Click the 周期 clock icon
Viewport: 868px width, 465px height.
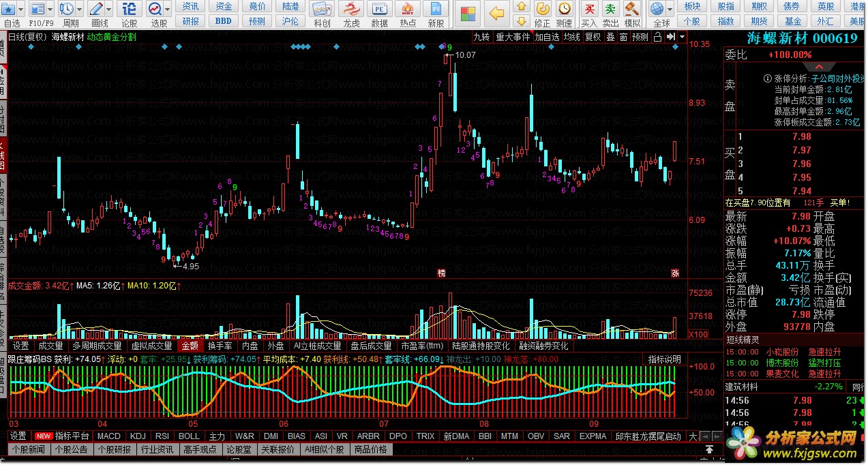point(67,9)
